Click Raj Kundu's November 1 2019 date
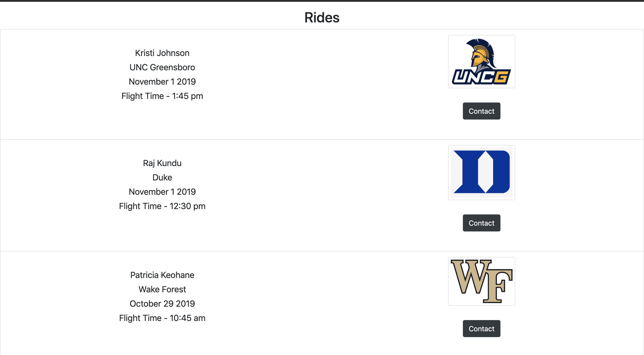The image size is (644, 355). (162, 192)
